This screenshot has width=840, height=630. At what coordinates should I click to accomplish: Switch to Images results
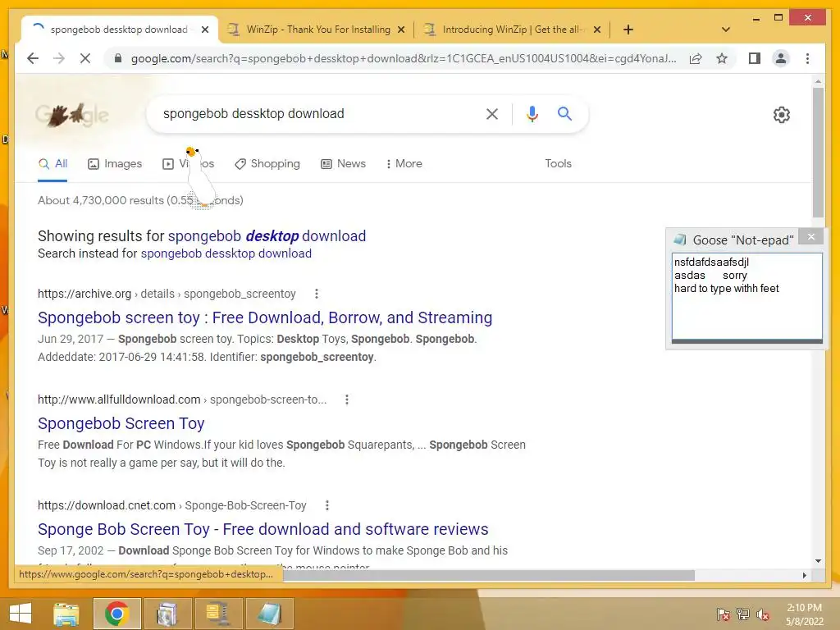pyautogui.click(x=115, y=164)
